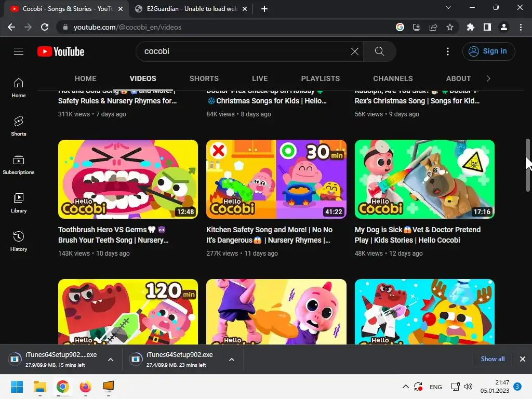The height and width of the screenshot is (399, 532).
Task: Open File Explorer from taskbar
Action: pos(39,387)
